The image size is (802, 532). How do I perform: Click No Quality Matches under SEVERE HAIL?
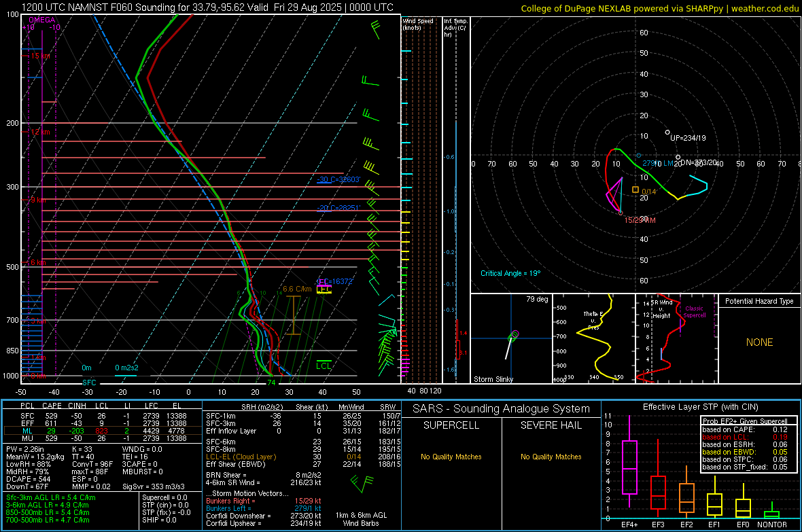point(551,457)
